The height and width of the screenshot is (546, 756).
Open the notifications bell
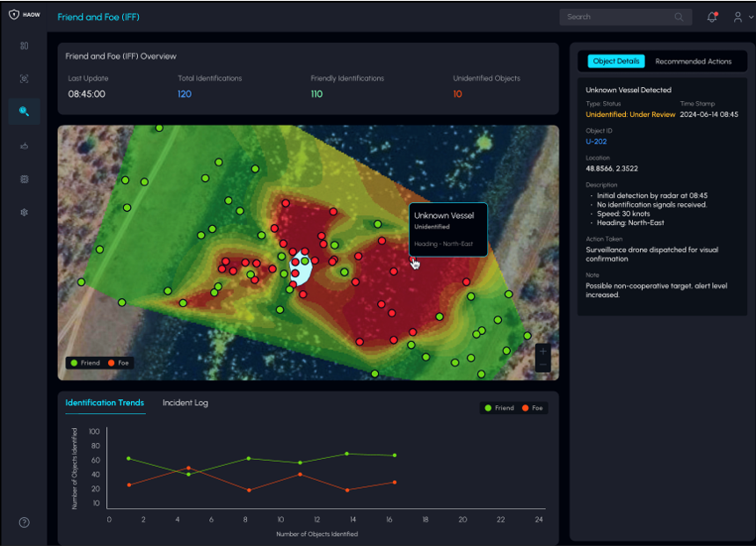click(712, 17)
